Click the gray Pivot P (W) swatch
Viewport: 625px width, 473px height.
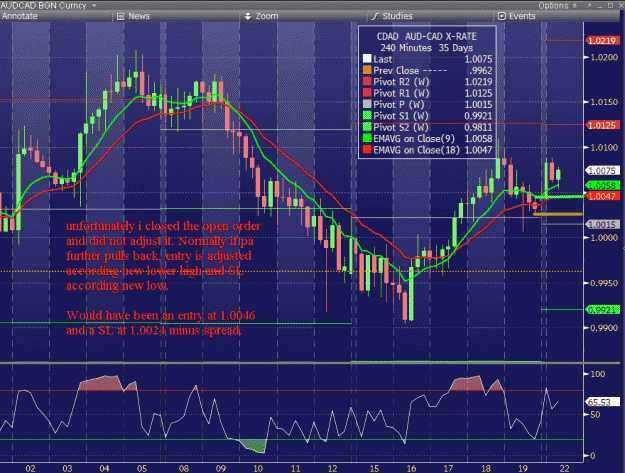point(367,104)
